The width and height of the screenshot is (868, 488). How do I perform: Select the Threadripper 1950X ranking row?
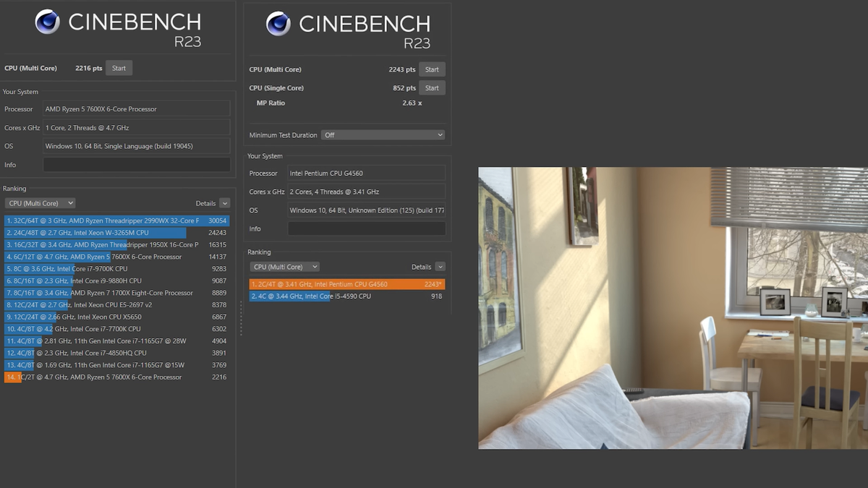[x=116, y=244]
